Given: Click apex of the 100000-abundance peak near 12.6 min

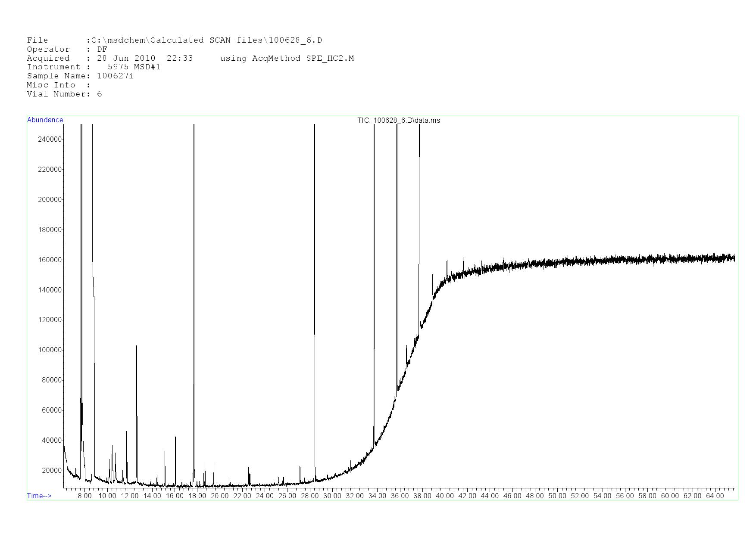Looking at the screenshot, I should (137, 346).
